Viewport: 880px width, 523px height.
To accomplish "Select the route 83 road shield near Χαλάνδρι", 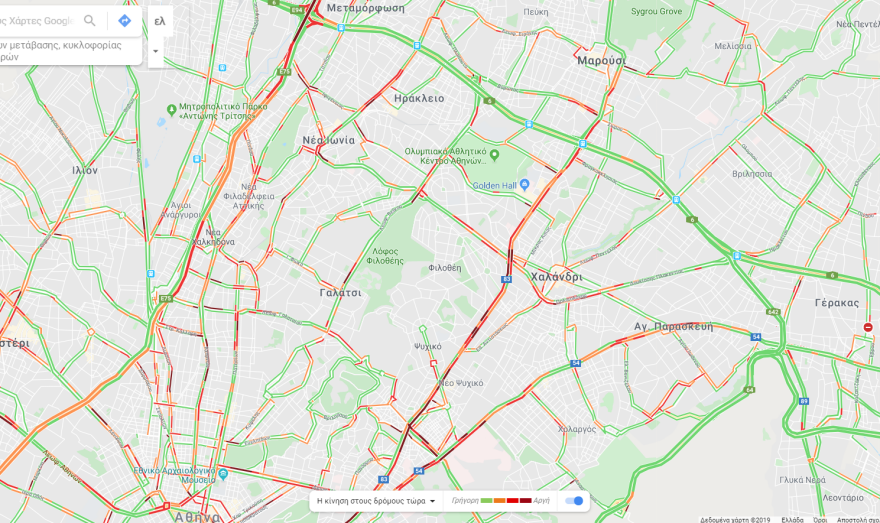I will [x=507, y=279].
